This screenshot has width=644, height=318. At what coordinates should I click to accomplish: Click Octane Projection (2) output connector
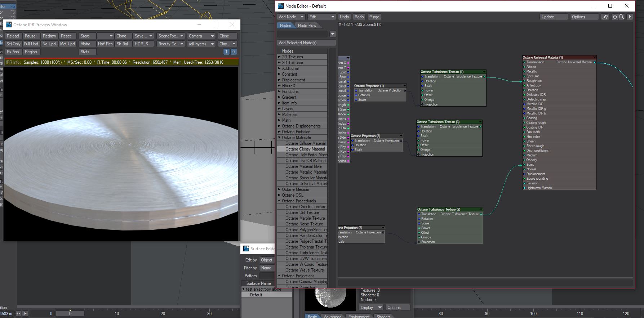[x=383, y=233]
